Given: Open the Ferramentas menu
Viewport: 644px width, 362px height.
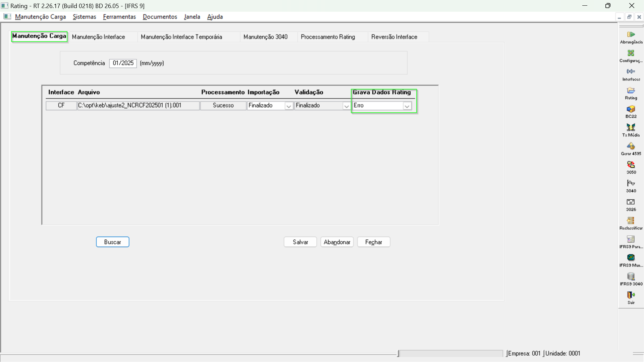Looking at the screenshot, I should coord(119,17).
